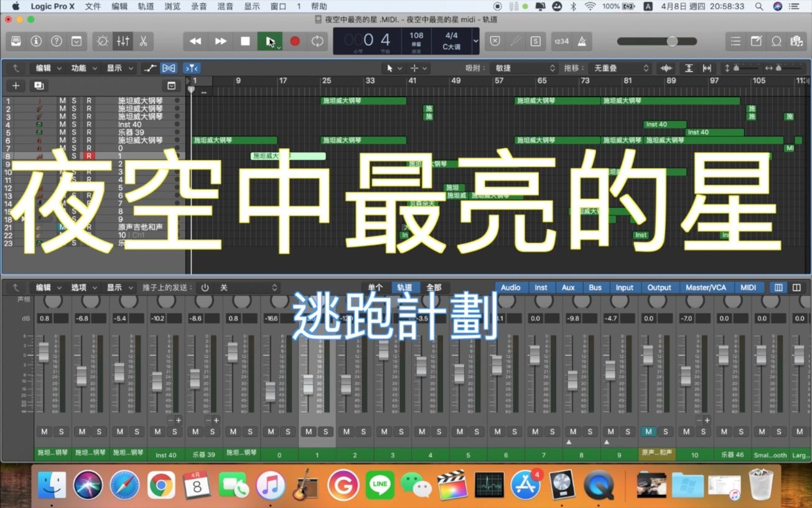This screenshot has height=508, width=812.
Task: Open tracks area 编辑 dropdown
Action: click(49, 68)
